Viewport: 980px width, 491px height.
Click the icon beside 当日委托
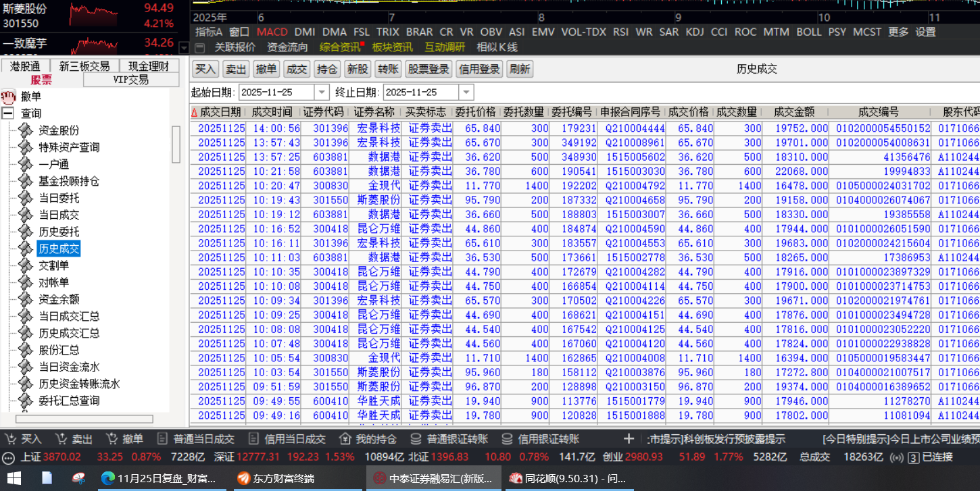[26, 198]
